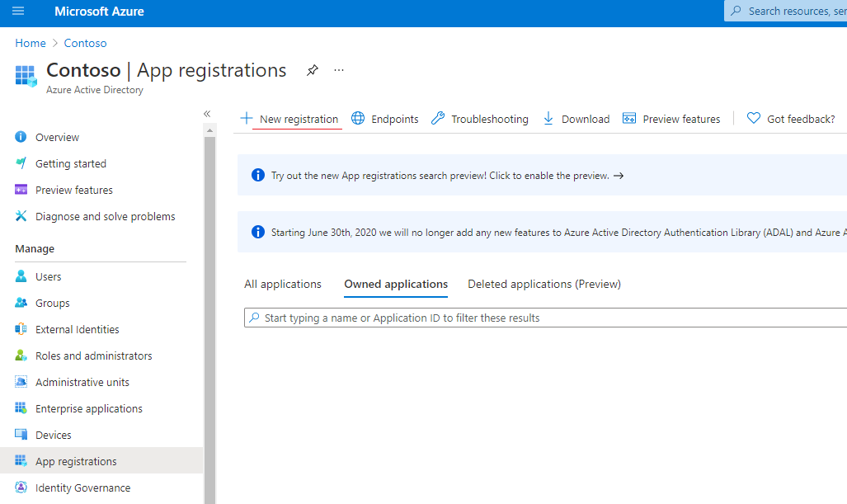
Task: Pin the App registrations blade
Action: (x=313, y=70)
